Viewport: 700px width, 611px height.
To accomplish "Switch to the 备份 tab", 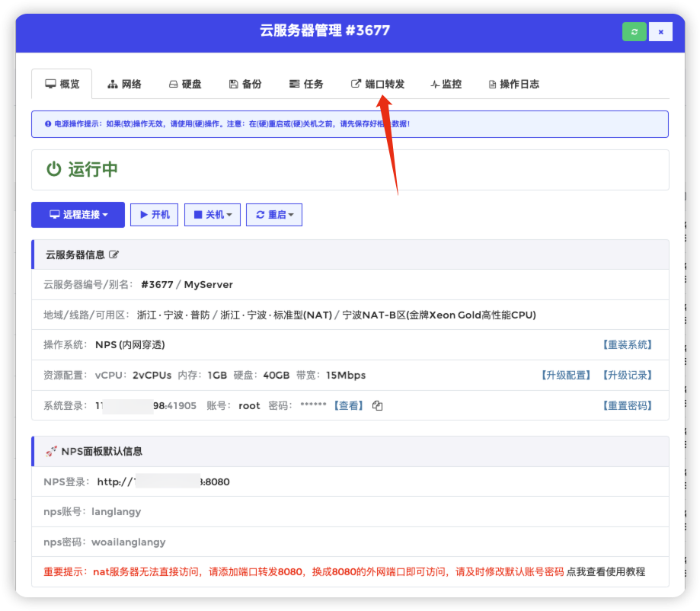I will coord(245,84).
